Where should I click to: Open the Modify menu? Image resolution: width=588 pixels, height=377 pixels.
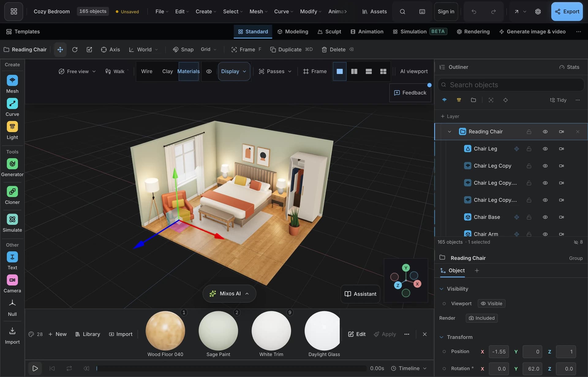point(311,12)
